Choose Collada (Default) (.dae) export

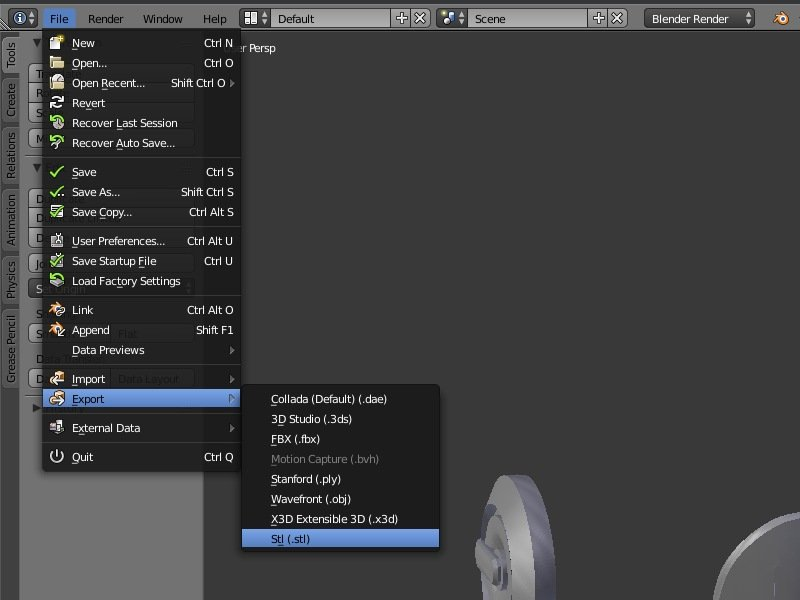340,398
